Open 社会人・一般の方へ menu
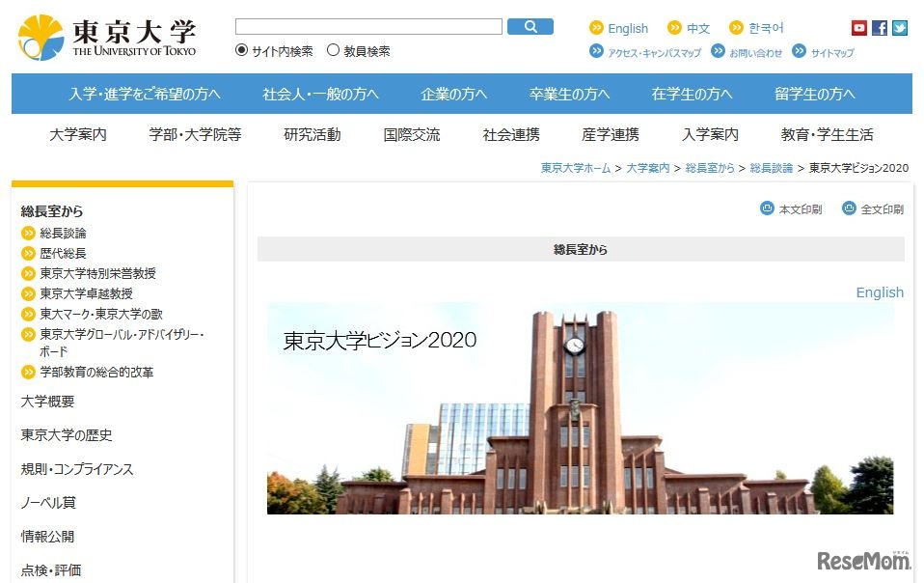The image size is (924, 583). [320, 94]
